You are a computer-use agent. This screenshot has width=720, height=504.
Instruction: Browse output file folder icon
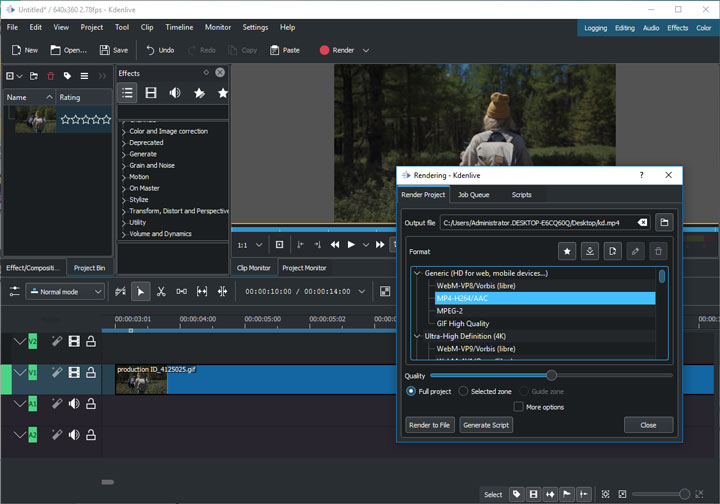click(x=663, y=222)
